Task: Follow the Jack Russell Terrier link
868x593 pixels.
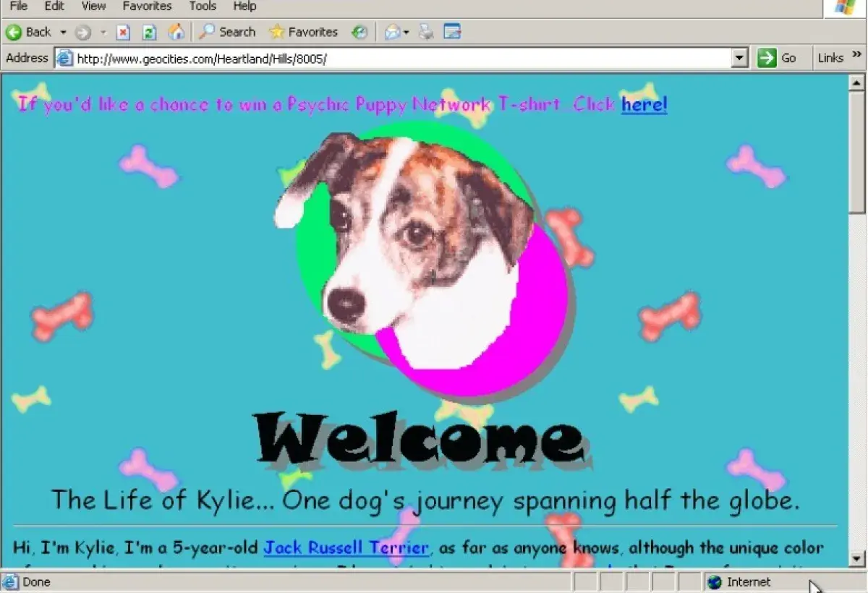Action: click(346, 547)
